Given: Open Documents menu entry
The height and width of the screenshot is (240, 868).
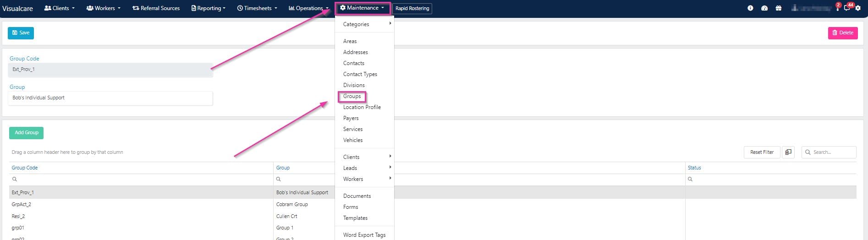Looking at the screenshot, I should [357, 196].
